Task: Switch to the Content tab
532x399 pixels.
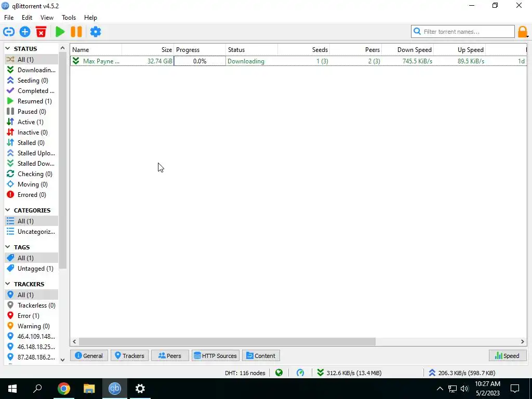Action: (x=261, y=356)
